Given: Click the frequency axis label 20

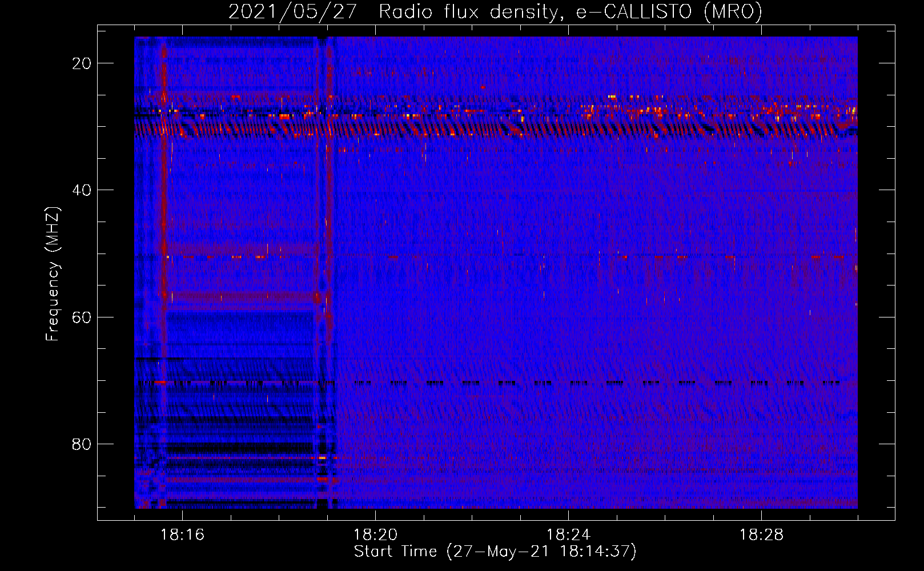Looking at the screenshot, I should (x=82, y=63).
